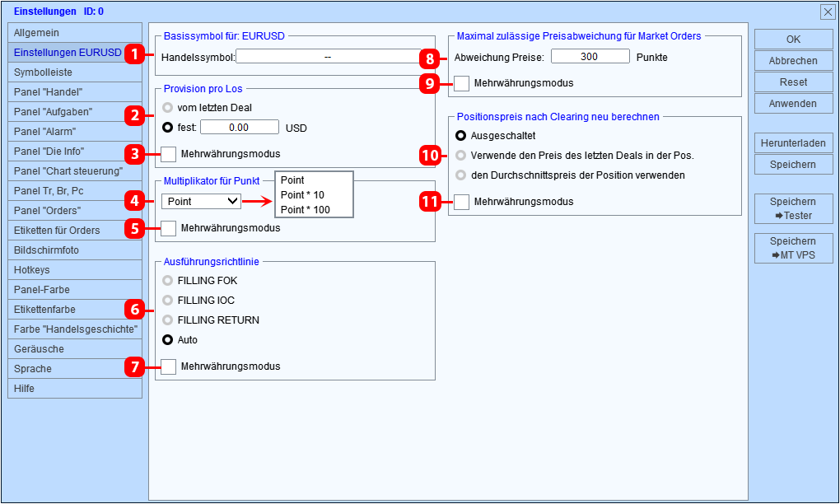Switch to Panel "Aufgaben" tab
Image resolution: width=840 pixels, height=504 pixels.
tap(75, 112)
